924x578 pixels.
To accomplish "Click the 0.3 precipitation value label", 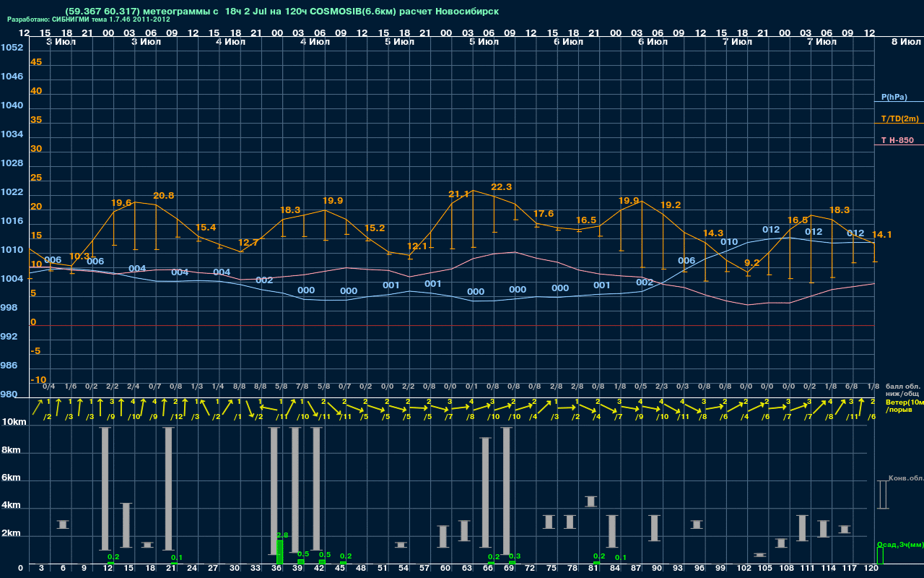I will (x=515, y=556).
